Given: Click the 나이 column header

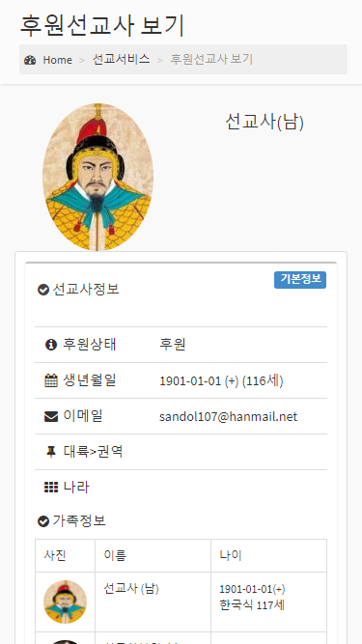Looking at the screenshot, I should pos(231,556).
